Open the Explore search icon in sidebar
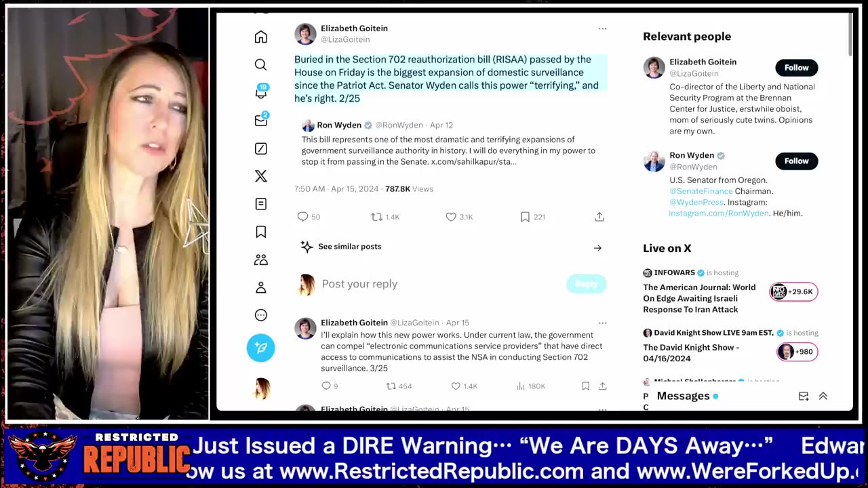The width and height of the screenshot is (868, 488). pos(260,64)
